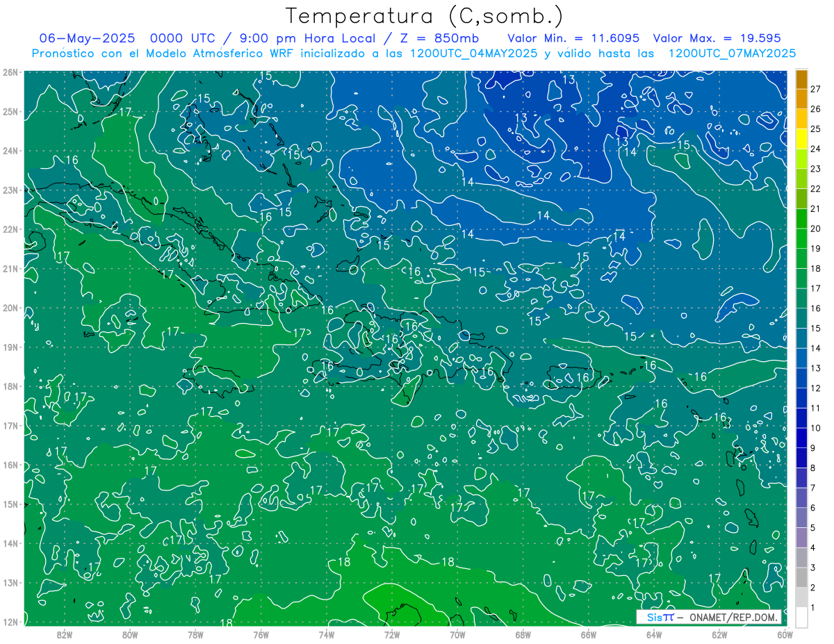
Task: Click the '16N' latitude axis label
Action: coord(11,465)
